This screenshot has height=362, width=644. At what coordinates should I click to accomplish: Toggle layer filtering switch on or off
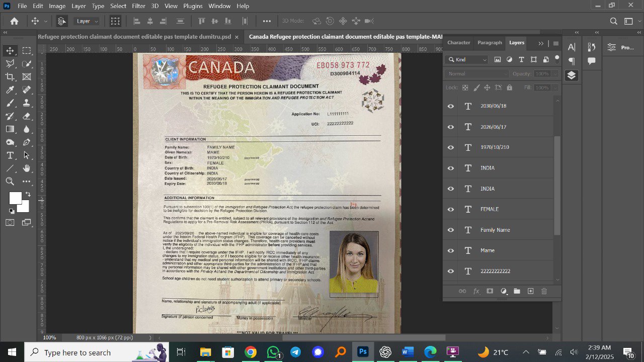click(557, 58)
